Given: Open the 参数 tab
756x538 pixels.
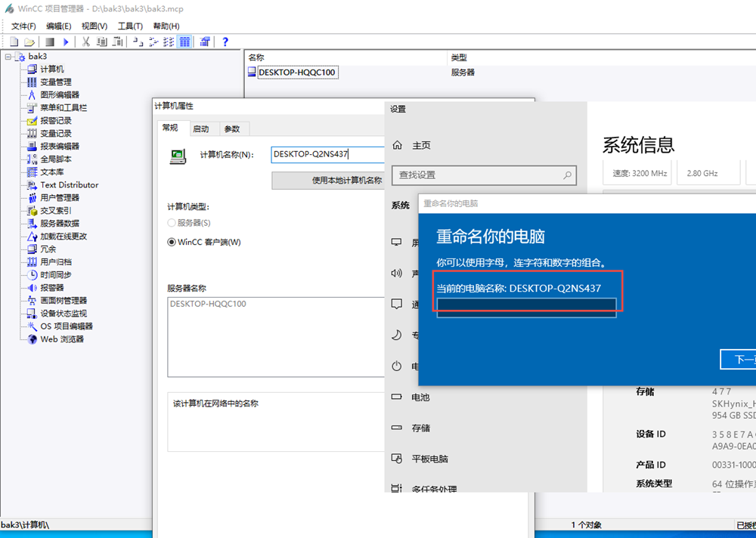Looking at the screenshot, I should coord(231,128).
